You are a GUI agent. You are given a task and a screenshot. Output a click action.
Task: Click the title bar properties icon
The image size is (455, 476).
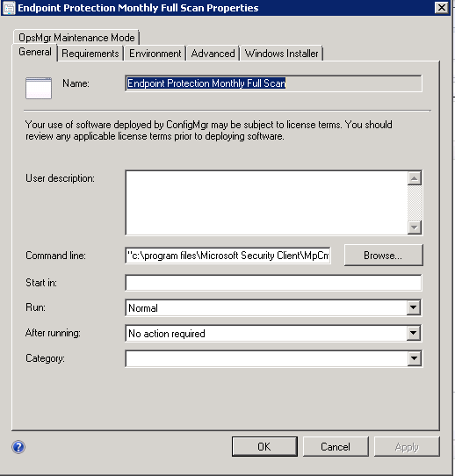click(9, 8)
